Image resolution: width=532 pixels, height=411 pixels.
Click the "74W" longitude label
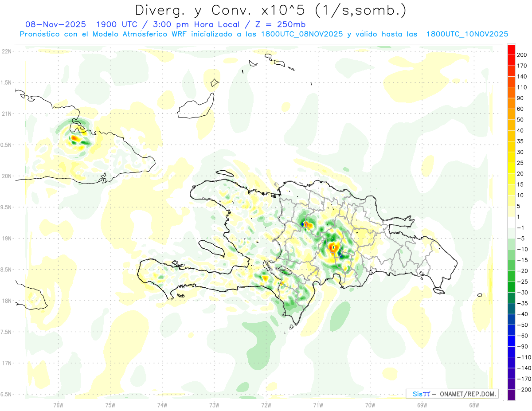pos(162,405)
